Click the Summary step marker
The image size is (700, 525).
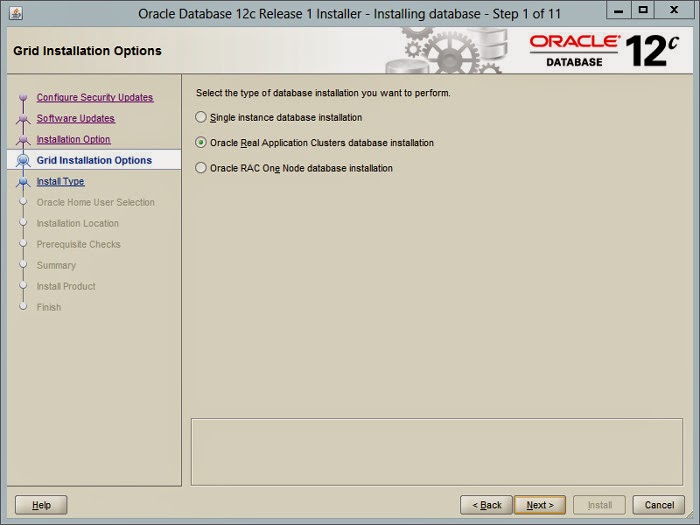tap(23, 265)
